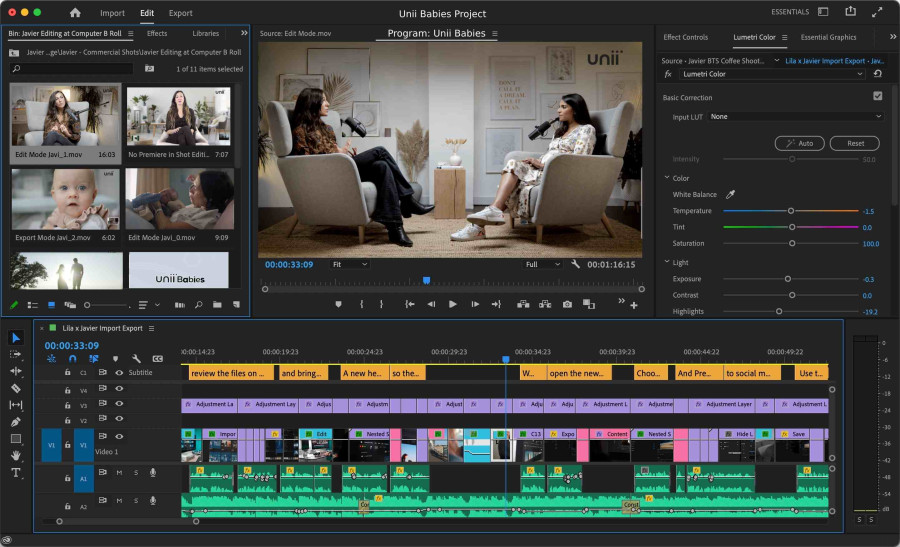Viewport: 900px width, 547px height.
Task: Open the Button Editor plus icon
Action: [x=634, y=305]
